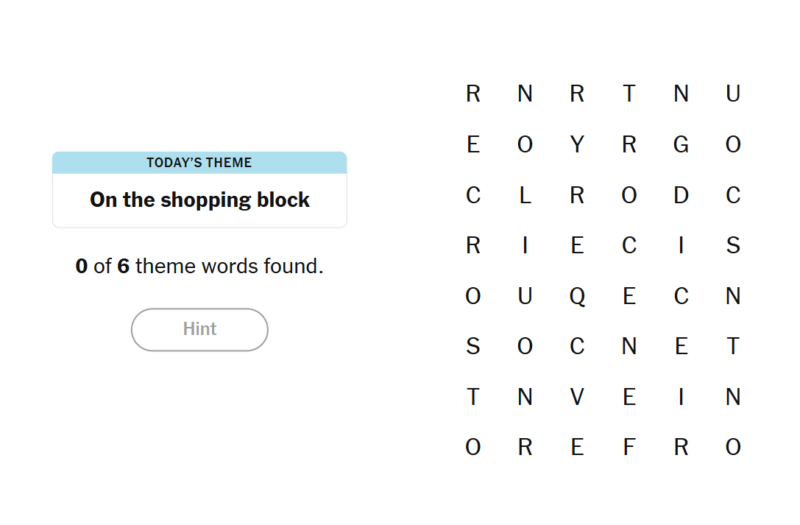Select the R in the top-left corner

(x=473, y=94)
